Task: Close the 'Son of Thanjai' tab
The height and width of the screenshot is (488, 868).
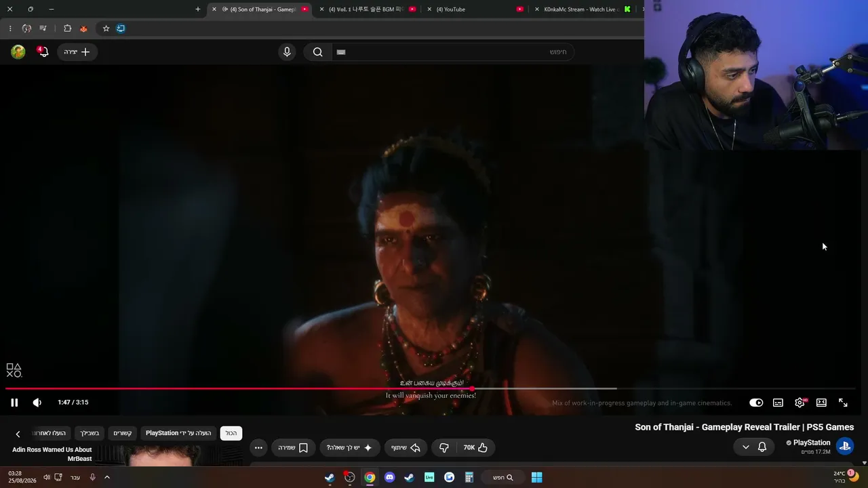Action: pyautogui.click(x=214, y=9)
